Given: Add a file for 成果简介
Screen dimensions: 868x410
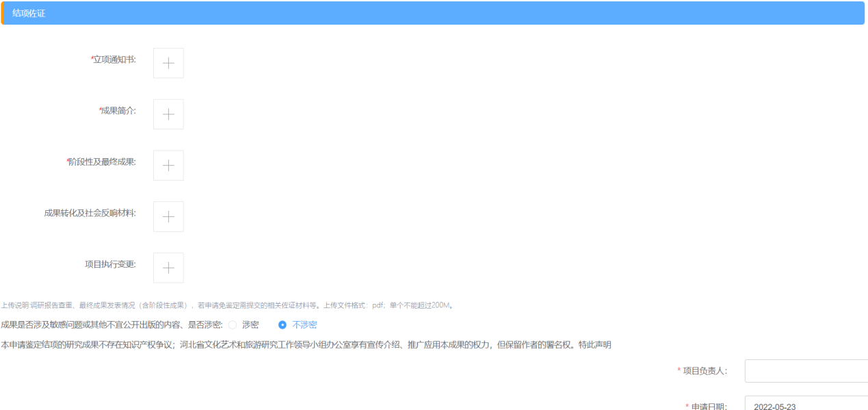Looking at the screenshot, I should coord(168,114).
